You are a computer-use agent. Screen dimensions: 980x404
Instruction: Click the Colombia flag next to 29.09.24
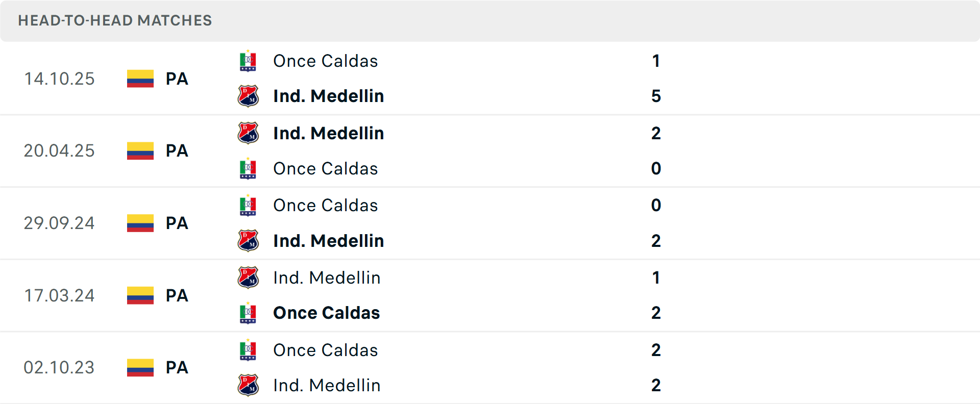pyautogui.click(x=140, y=223)
